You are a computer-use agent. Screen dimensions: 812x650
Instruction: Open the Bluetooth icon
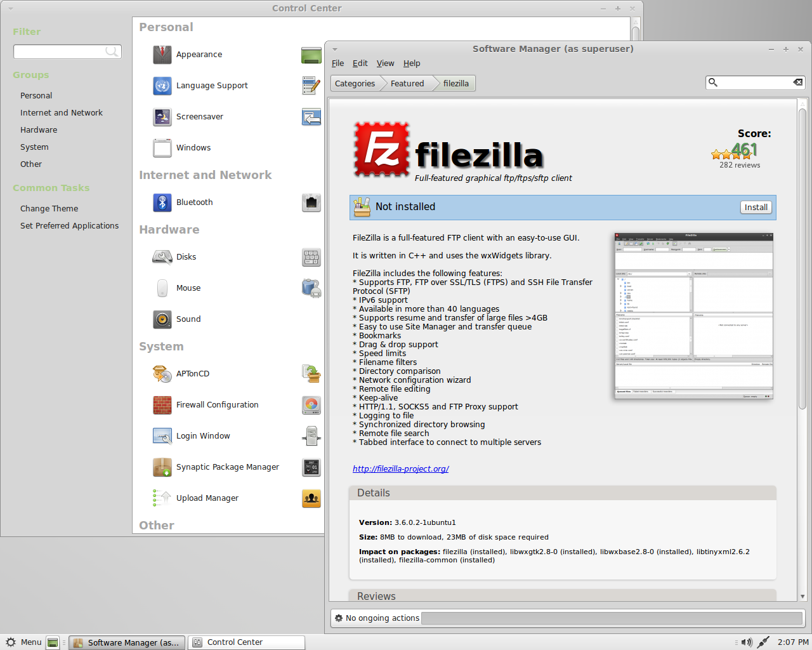click(162, 202)
